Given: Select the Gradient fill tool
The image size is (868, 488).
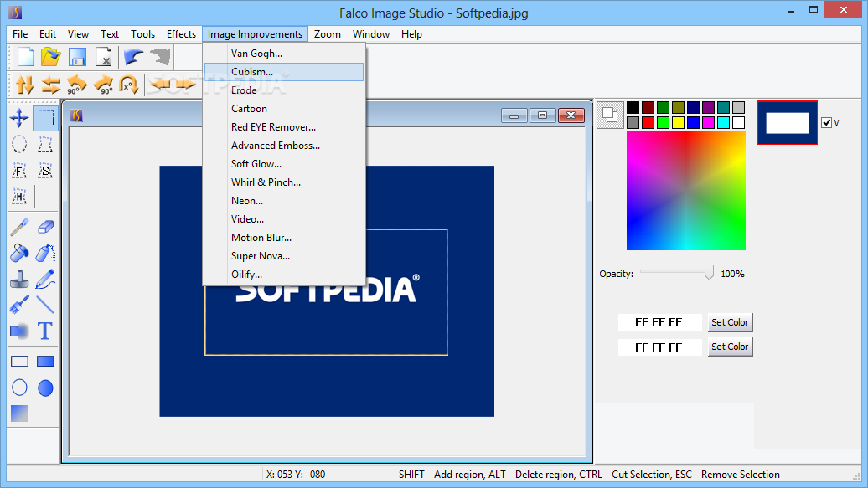Looking at the screenshot, I should click(19, 414).
